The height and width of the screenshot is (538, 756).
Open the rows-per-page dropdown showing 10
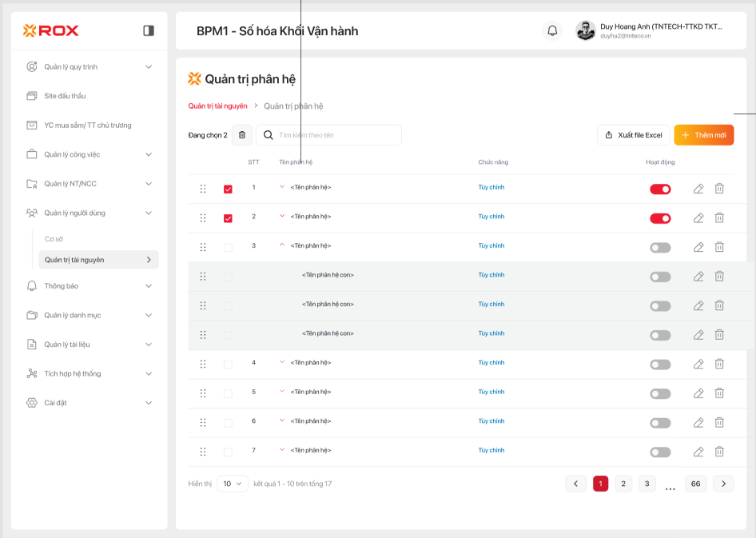pos(233,484)
